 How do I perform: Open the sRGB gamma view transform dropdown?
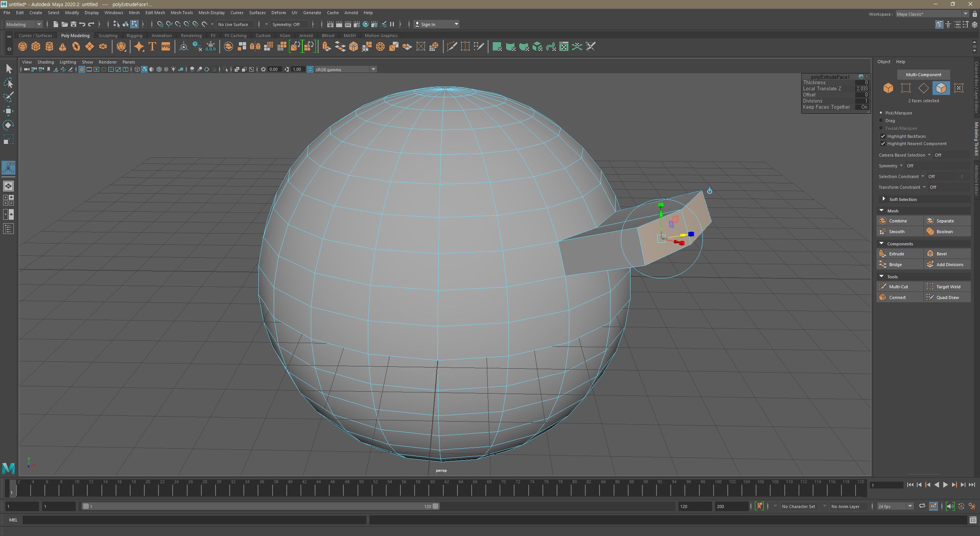tap(373, 69)
